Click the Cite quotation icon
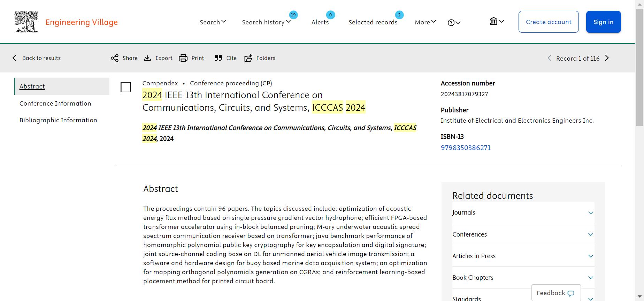 (218, 58)
